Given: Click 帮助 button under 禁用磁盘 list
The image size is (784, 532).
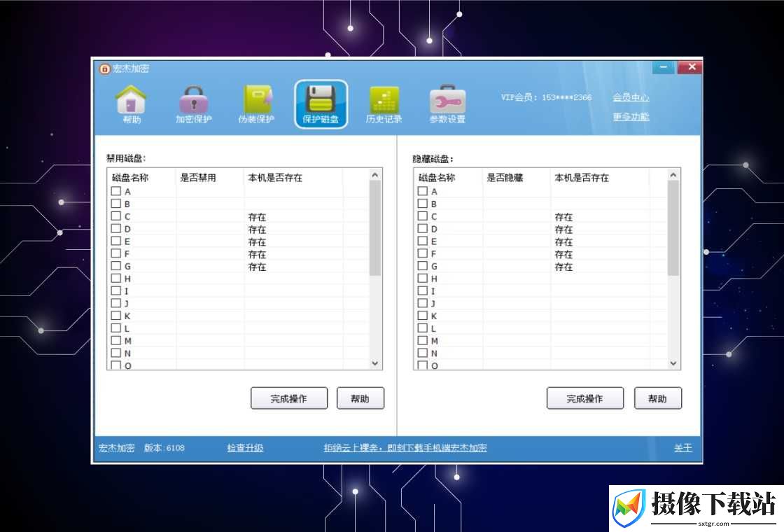Looking at the screenshot, I should (x=360, y=398).
